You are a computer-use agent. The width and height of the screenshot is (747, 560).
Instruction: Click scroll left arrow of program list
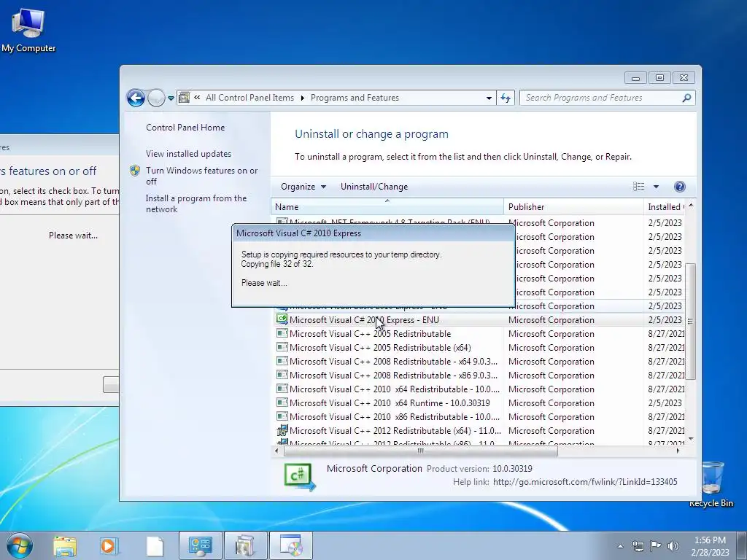tap(277, 451)
